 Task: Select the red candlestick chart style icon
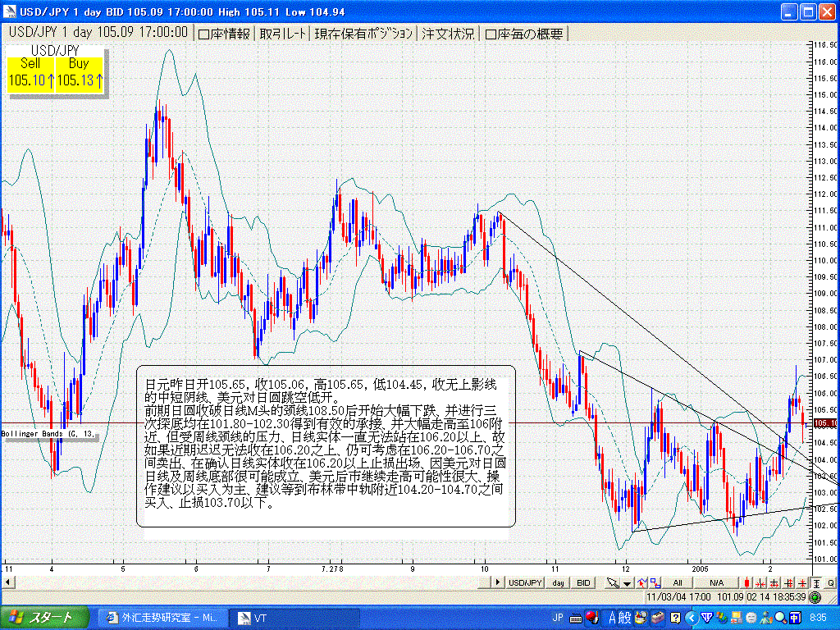click(745, 582)
